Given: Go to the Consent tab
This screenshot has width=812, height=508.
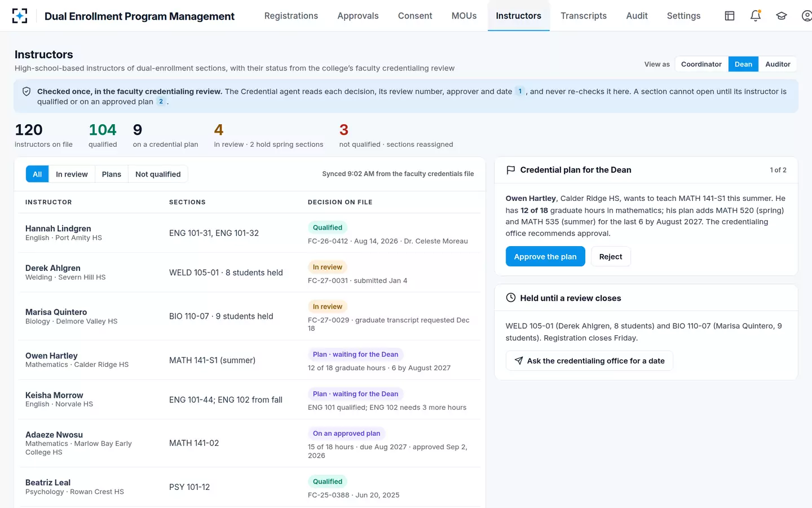Looking at the screenshot, I should coord(415,16).
